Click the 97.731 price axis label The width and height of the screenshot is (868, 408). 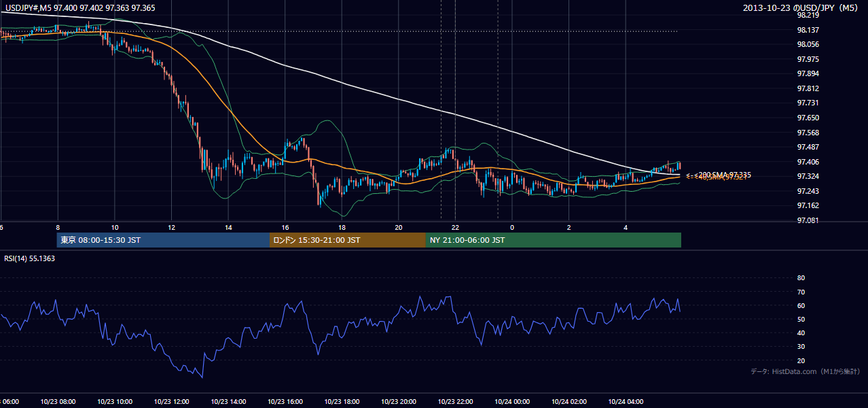(808, 103)
